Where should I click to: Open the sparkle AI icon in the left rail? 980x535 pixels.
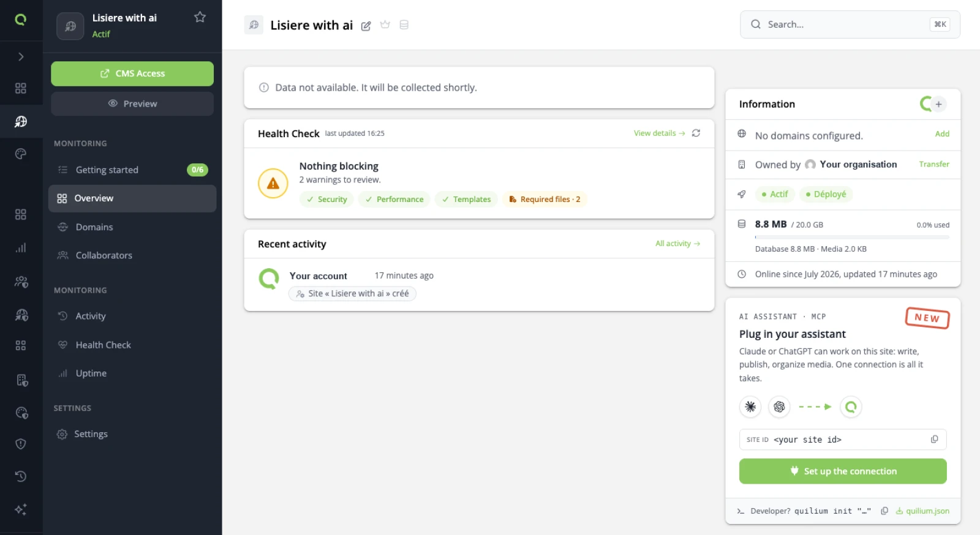pyautogui.click(x=21, y=509)
